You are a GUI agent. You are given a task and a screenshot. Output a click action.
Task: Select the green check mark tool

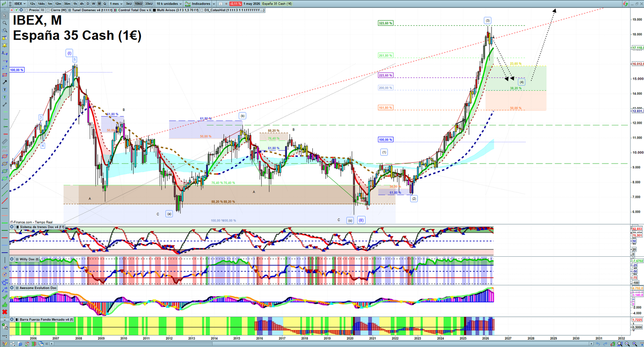(x=5, y=297)
